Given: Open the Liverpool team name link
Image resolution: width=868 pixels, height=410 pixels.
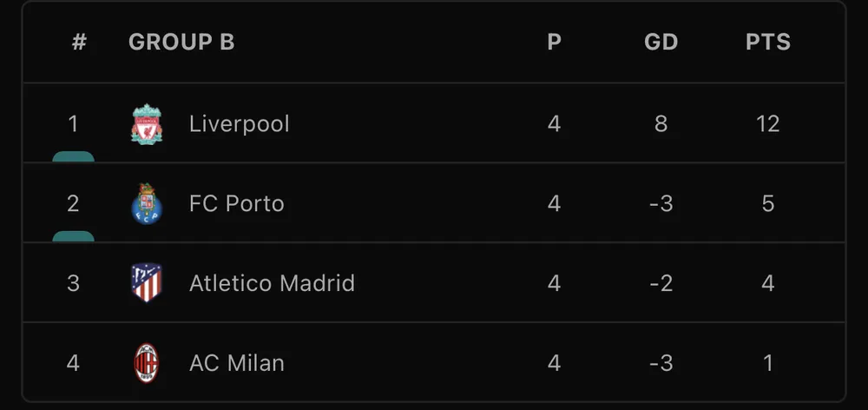Looking at the screenshot, I should click(x=240, y=123).
